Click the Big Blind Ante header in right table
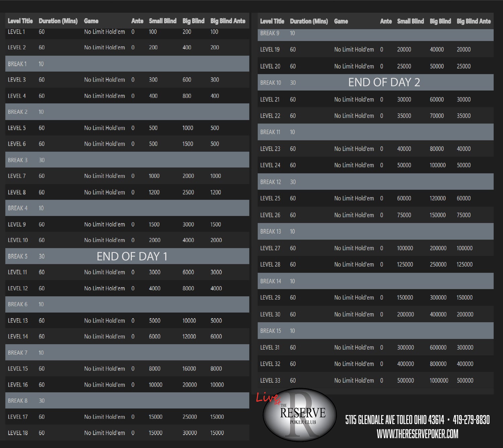This screenshot has width=503, height=448. point(473,21)
